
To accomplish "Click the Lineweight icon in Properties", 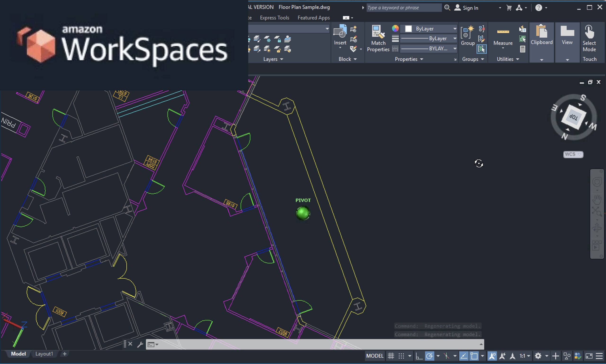I will coord(395,39).
